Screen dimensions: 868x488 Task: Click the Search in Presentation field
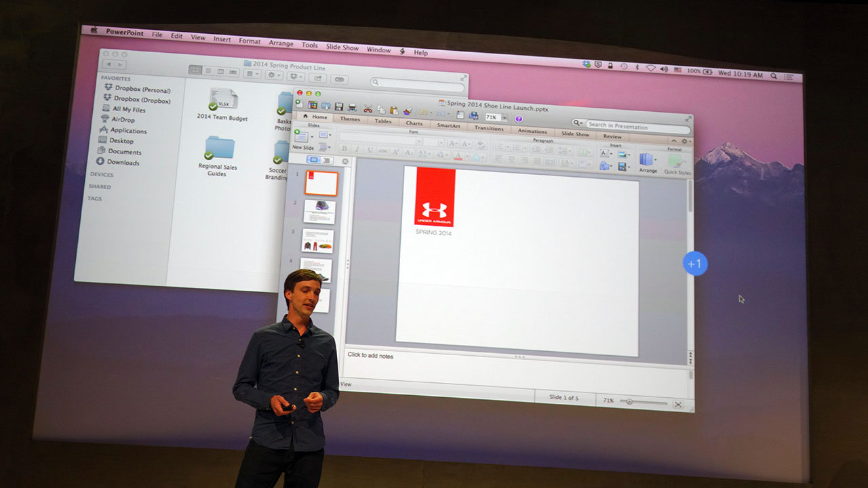click(x=637, y=126)
